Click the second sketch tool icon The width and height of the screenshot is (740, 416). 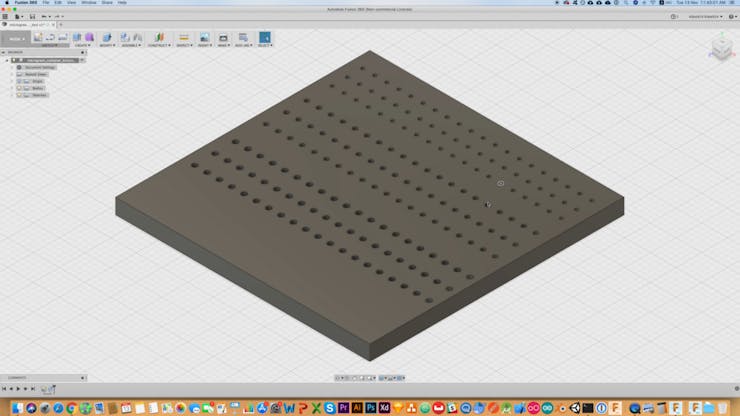pyautogui.click(x=50, y=37)
